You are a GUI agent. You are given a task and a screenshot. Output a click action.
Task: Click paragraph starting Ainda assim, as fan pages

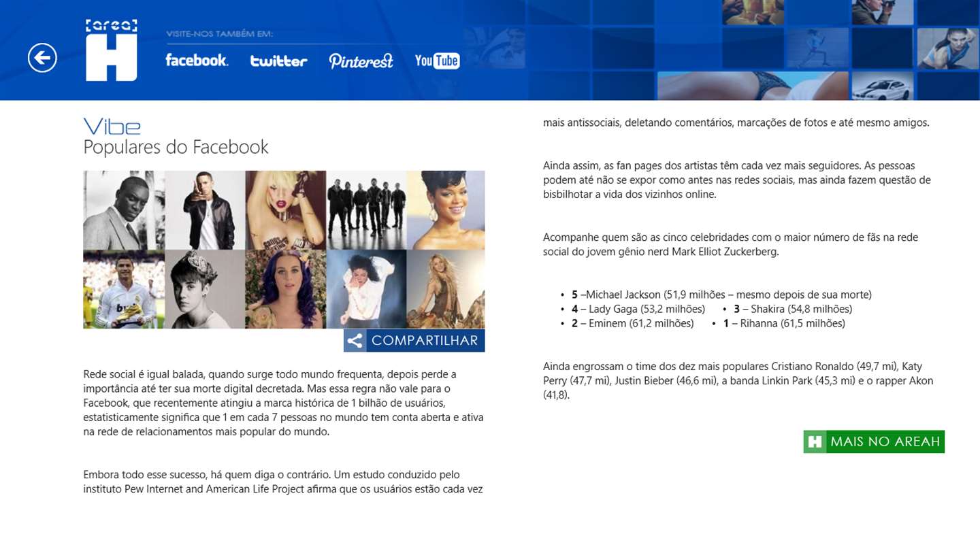pyautogui.click(x=737, y=180)
